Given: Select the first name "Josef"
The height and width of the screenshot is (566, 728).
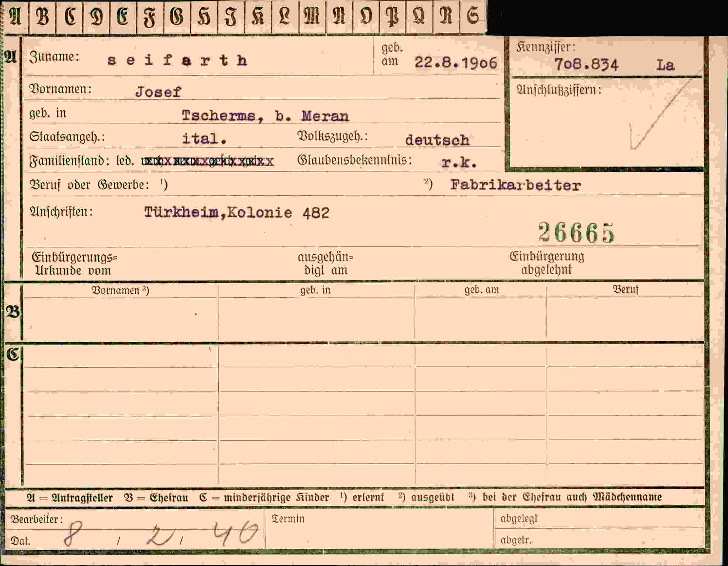Looking at the screenshot, I should tap(158, 92).
